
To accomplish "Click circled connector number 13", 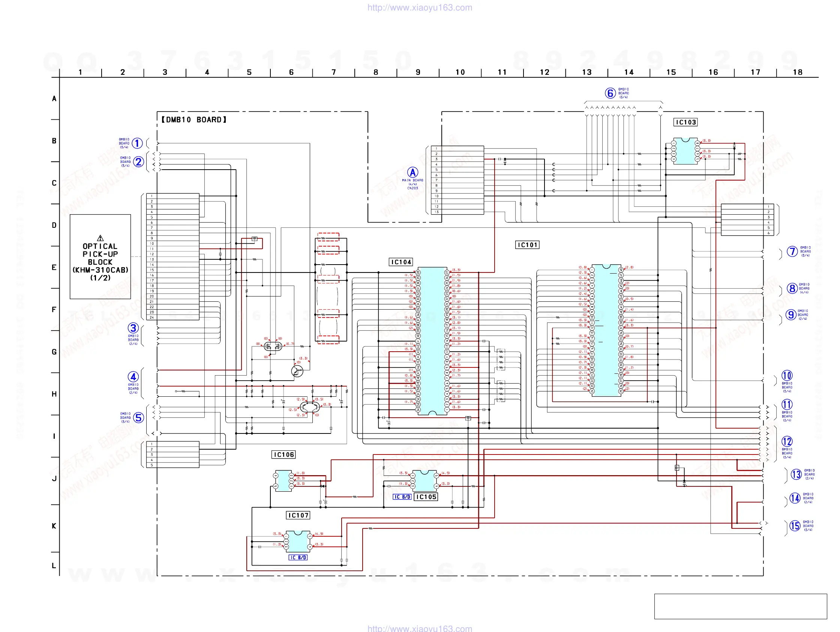I will (796, 474).
